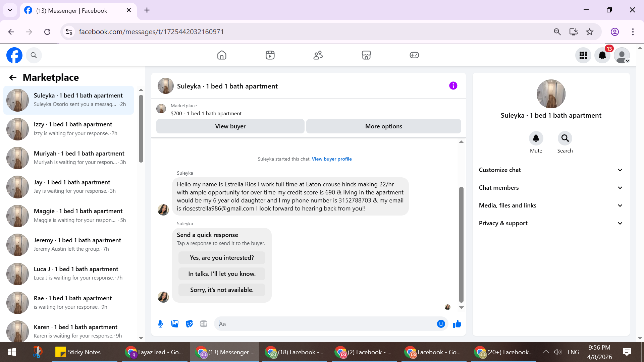Open Facebook notifications bell

[602, 55]
